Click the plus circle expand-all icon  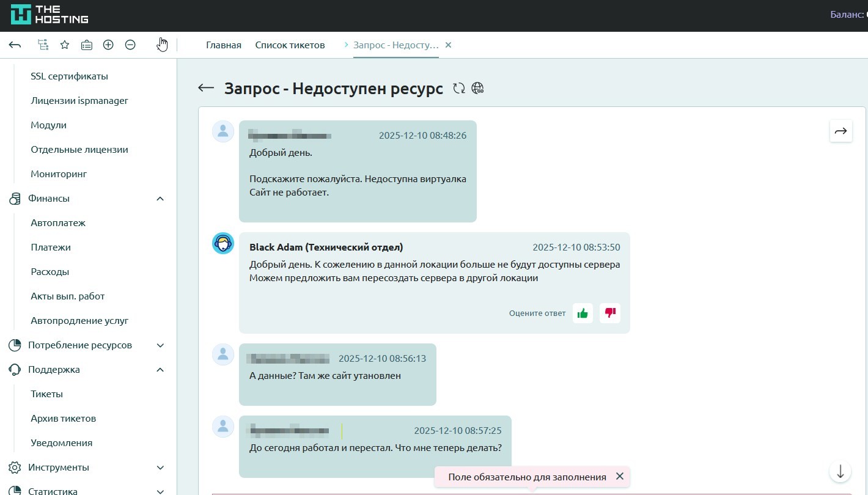tap(108, 45)
